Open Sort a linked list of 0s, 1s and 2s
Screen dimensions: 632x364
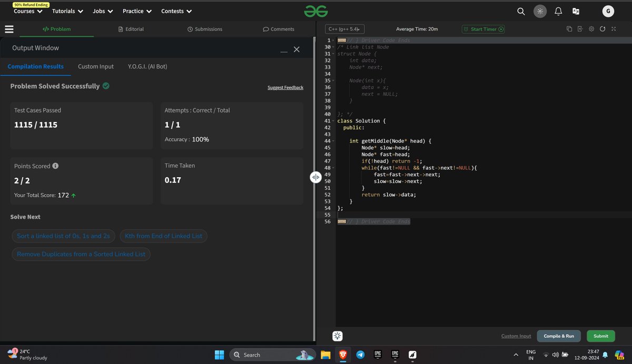[x=63, y=236]
